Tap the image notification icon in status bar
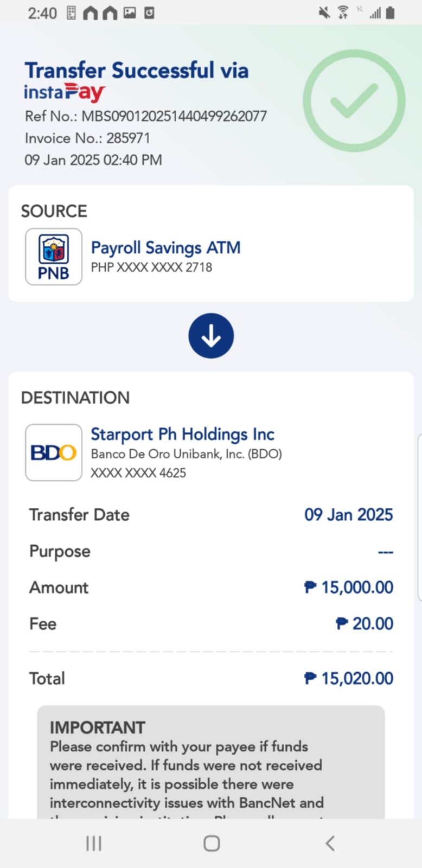 pos(130,12)
